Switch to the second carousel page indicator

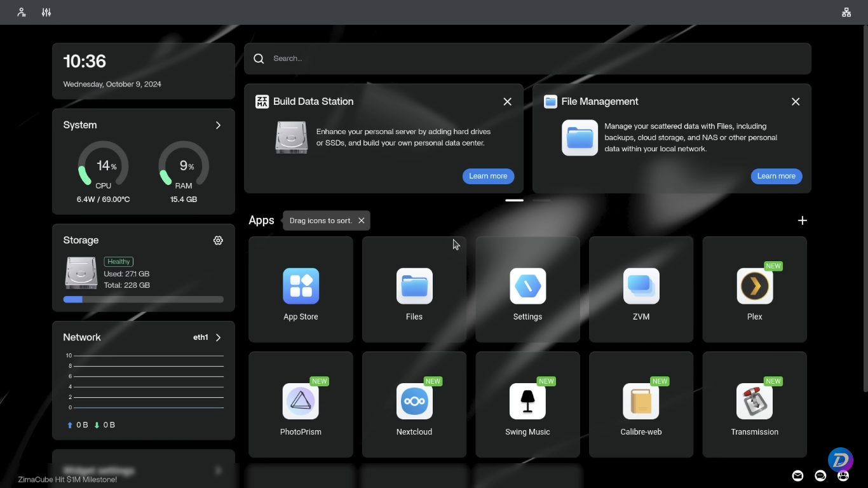tap(542, 200)
